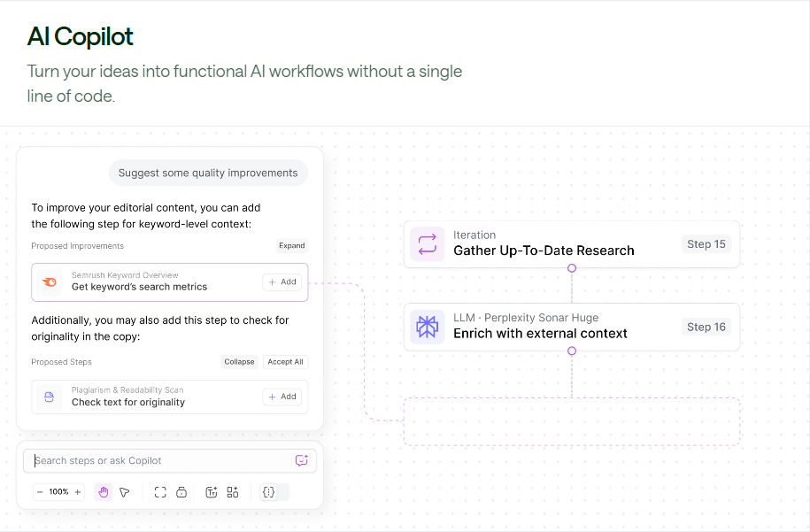Click the Copilot chat sparkle icon

(x=301, y=460)
